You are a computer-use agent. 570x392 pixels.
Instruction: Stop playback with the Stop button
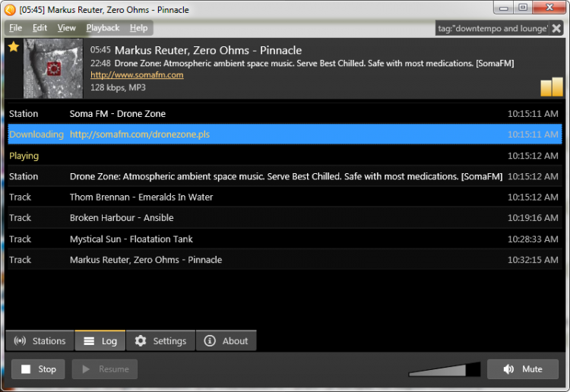click(x=38, y=369)
